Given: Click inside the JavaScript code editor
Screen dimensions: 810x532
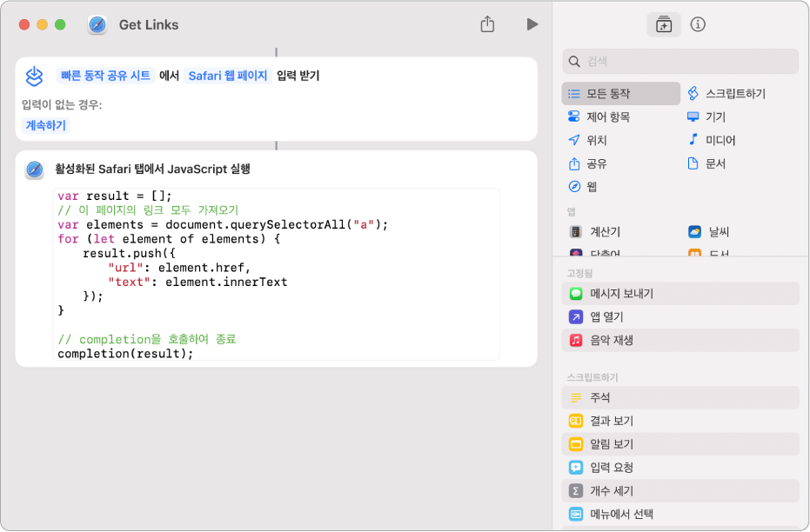Looking at the screenshot, I should point(276,275).
